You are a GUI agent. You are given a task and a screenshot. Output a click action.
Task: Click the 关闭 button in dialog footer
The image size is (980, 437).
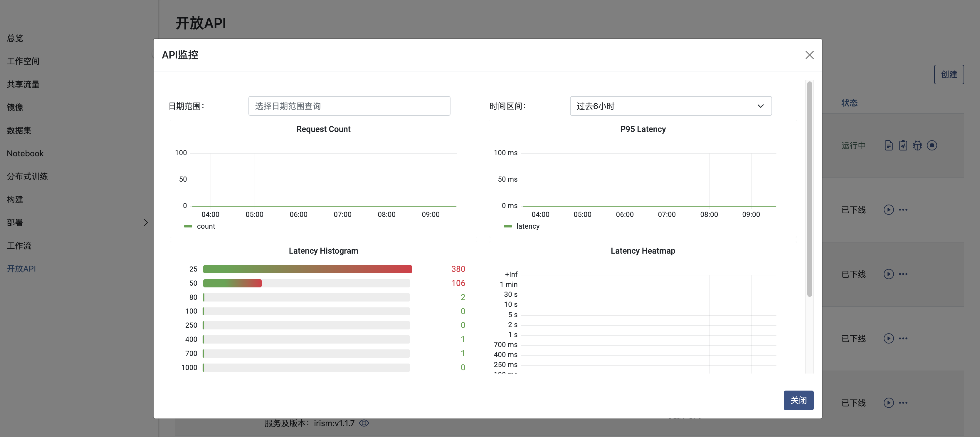tap(798, 400)
